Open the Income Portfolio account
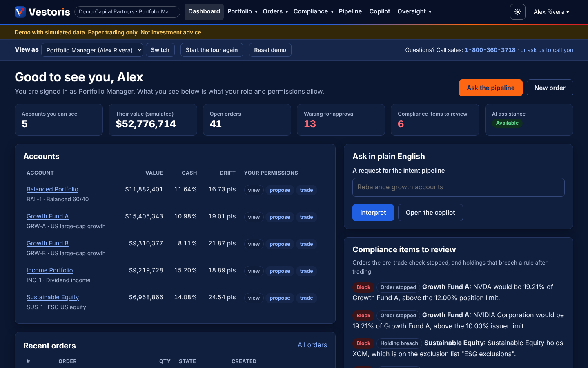This screenshot has width=588, height=368. click(x=50, y=270)
